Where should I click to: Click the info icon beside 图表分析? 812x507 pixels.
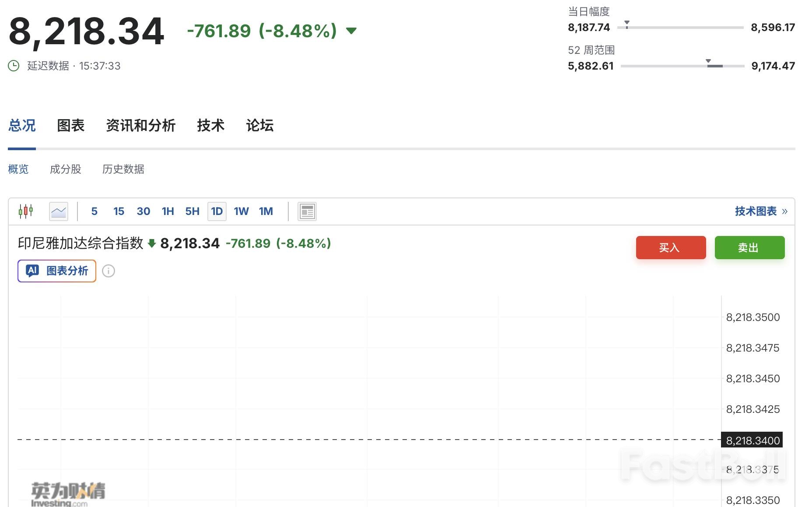[108, 271]
